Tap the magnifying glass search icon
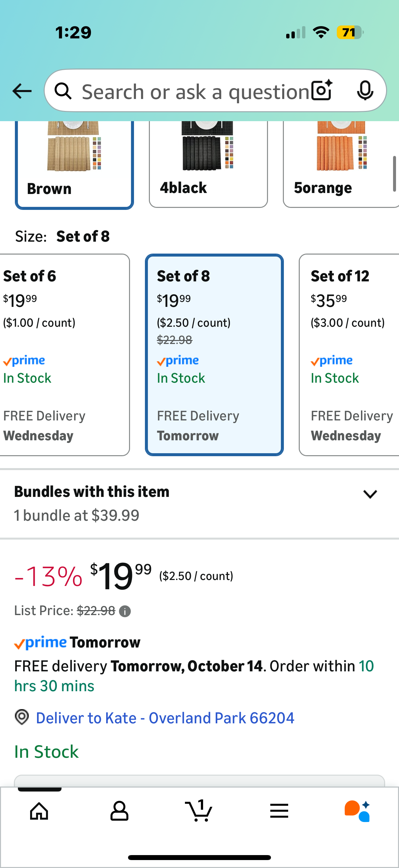 point(63,91)
